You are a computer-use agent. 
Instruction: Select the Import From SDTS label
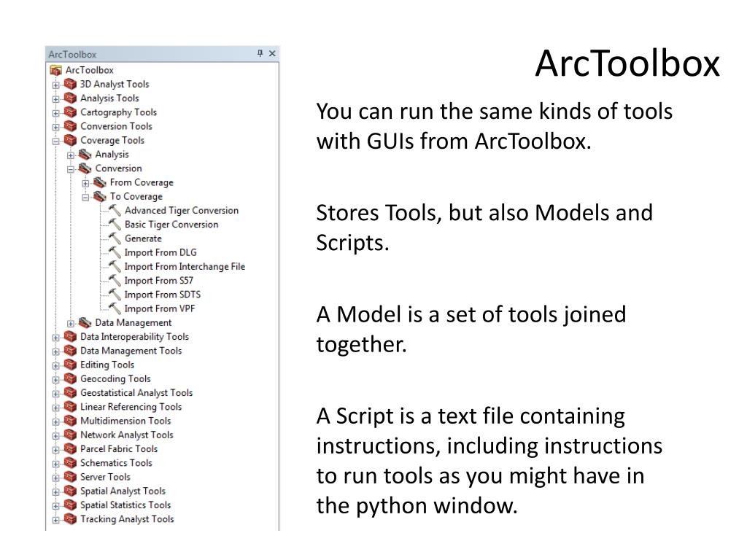coord(163,295)
